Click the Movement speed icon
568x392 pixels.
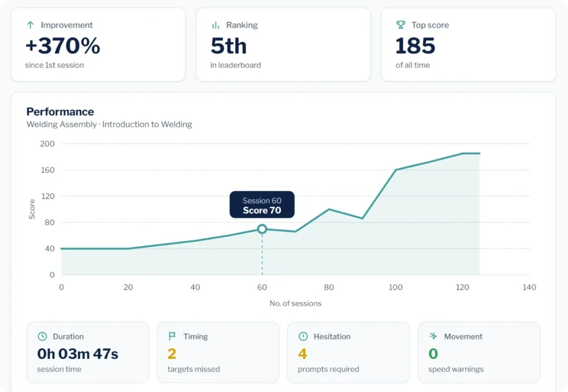point(433,336)
